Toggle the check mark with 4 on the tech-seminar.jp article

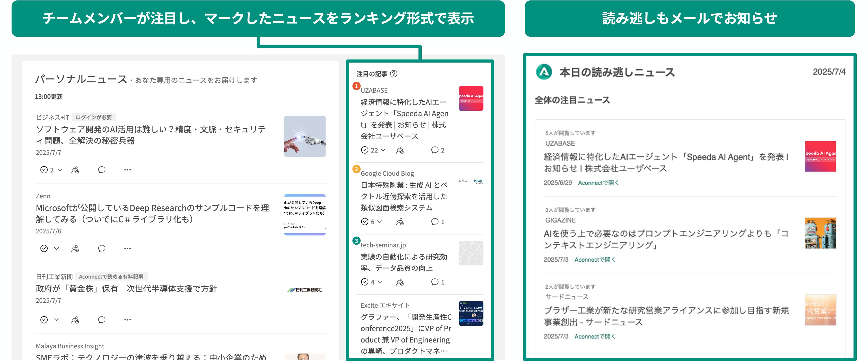click(x=365, y=282)
